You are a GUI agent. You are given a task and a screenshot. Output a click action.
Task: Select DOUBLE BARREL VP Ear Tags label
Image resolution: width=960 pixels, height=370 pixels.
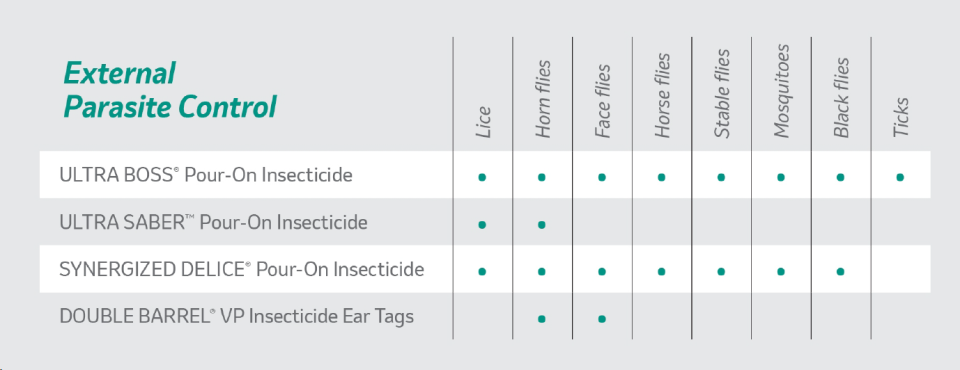pyautogui.click(x=236, y=316)
